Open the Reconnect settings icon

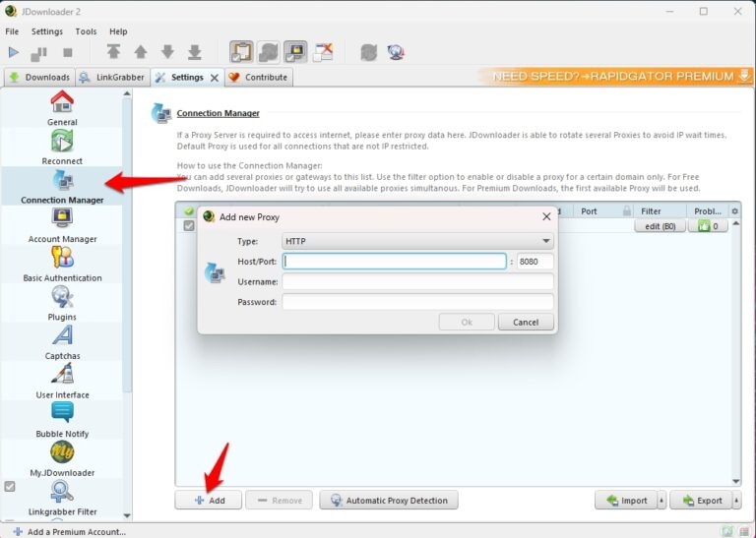click(x=62, y=141)
